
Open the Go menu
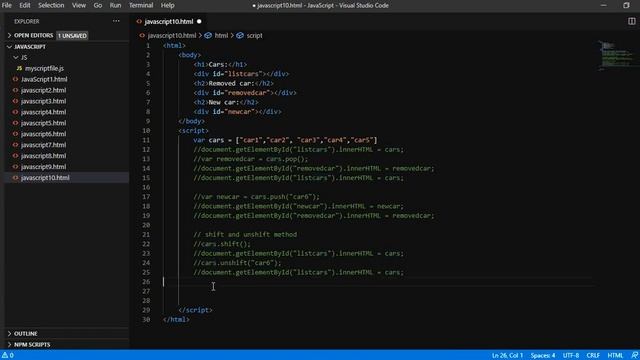point(98,5)
